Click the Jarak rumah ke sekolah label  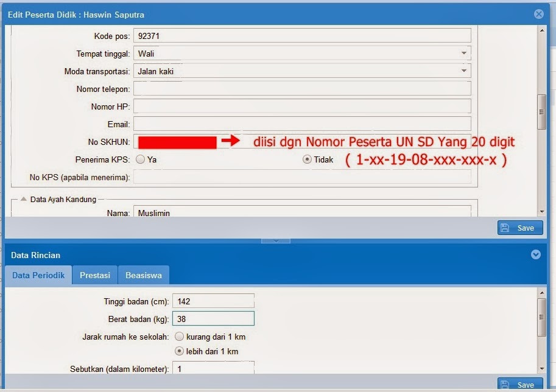125,337
